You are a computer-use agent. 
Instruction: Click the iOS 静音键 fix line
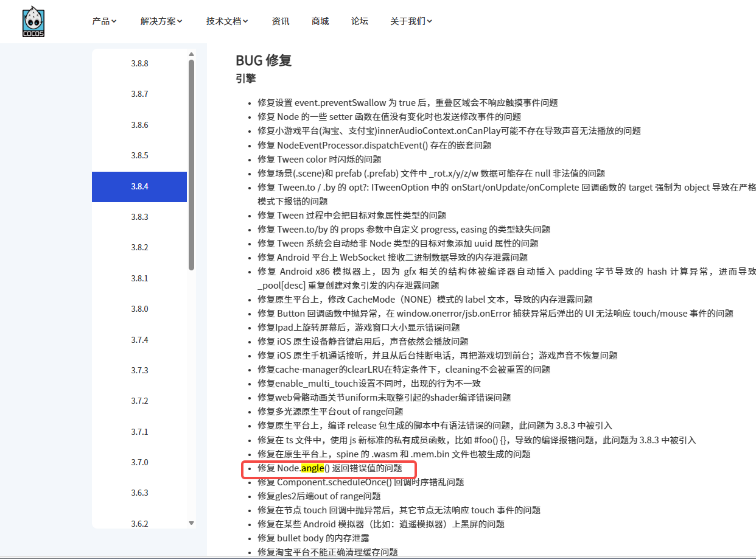click(x=363, y=342)
